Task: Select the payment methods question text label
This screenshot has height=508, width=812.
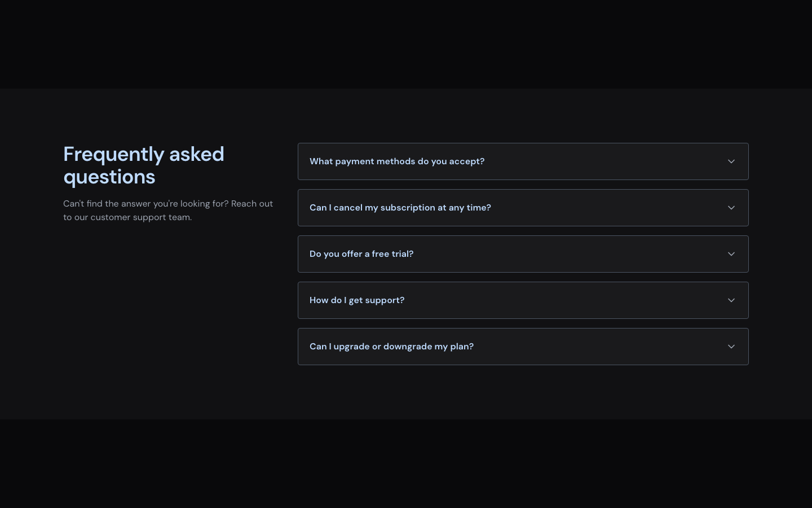Action: (x=397, y=161)
